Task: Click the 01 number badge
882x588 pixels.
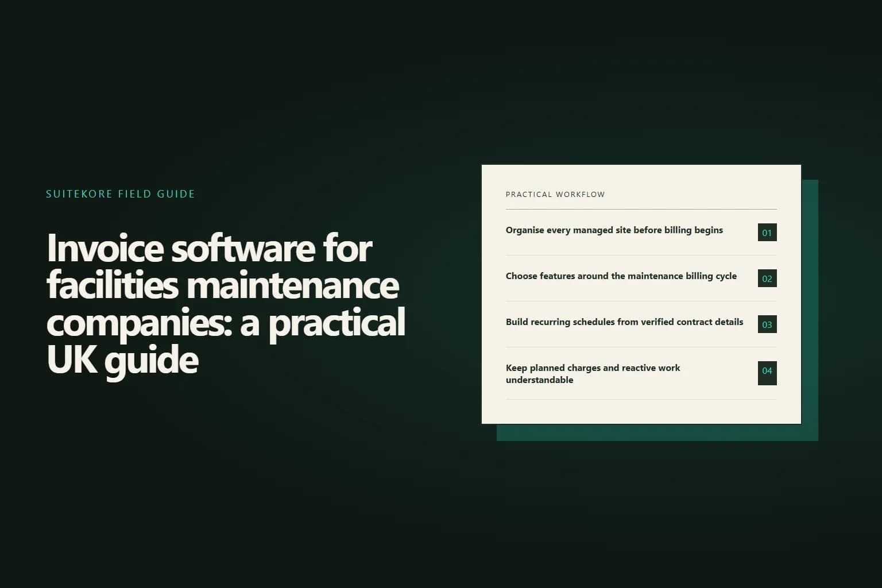Action: pyautogui.click(x=767, y=233)
